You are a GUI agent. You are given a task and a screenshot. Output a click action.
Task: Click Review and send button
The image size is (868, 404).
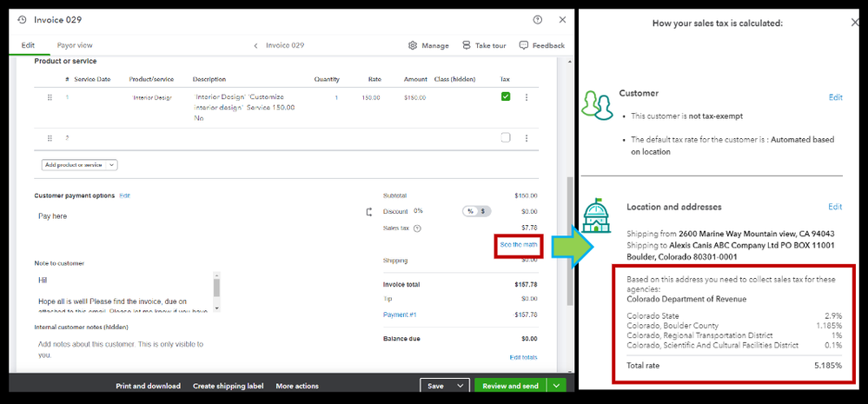[x=510, y=386]
